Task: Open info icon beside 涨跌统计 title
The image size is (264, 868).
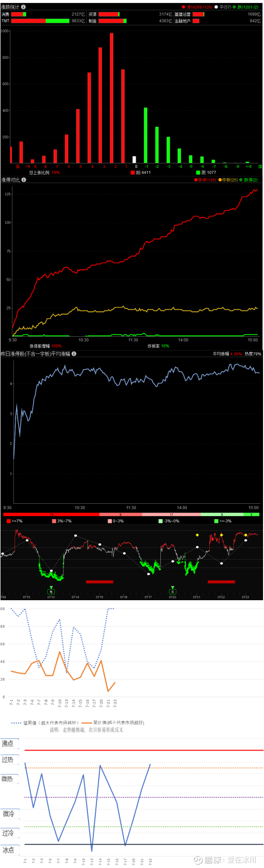Action: point(23,7)
